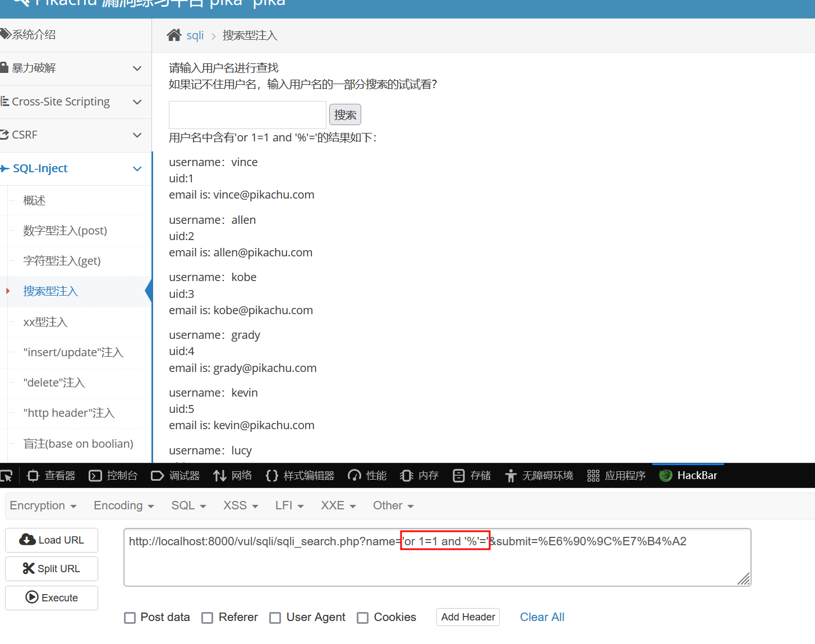The width and height of the screenshot is (815, 644).
Task: Click inside the HackBar URL textarea
Action: [437, 557]
